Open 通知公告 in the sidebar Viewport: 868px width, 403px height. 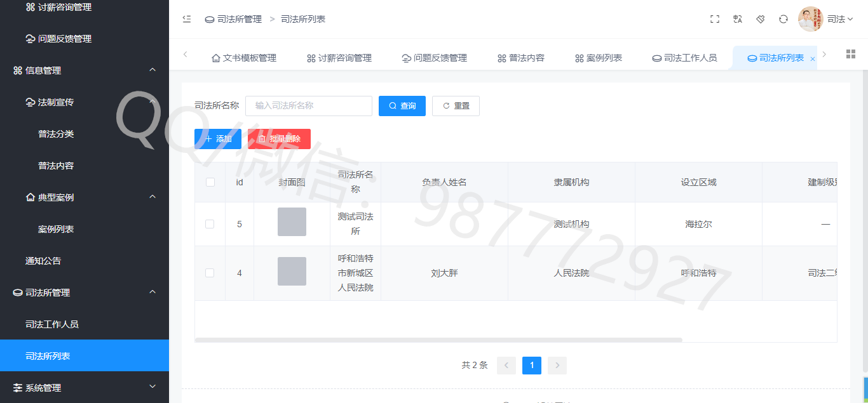[x=43, y=261]
